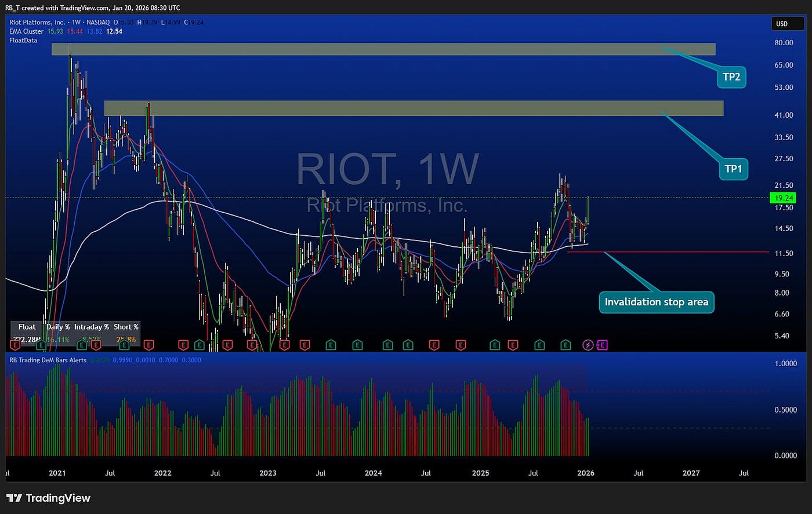Viewport: 812px width, 514px height.
Task: Click the 2026 time axis label
Action: click(586, 473)
